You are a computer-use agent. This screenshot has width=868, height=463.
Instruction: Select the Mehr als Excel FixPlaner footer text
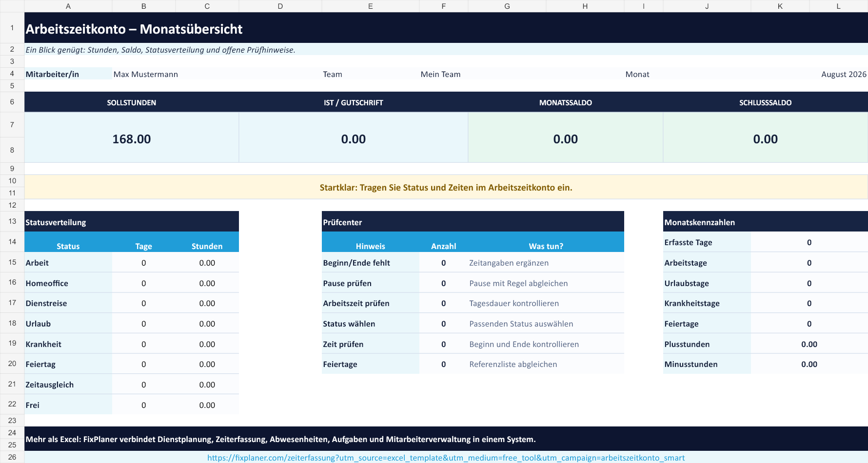[x=280, y=439]
